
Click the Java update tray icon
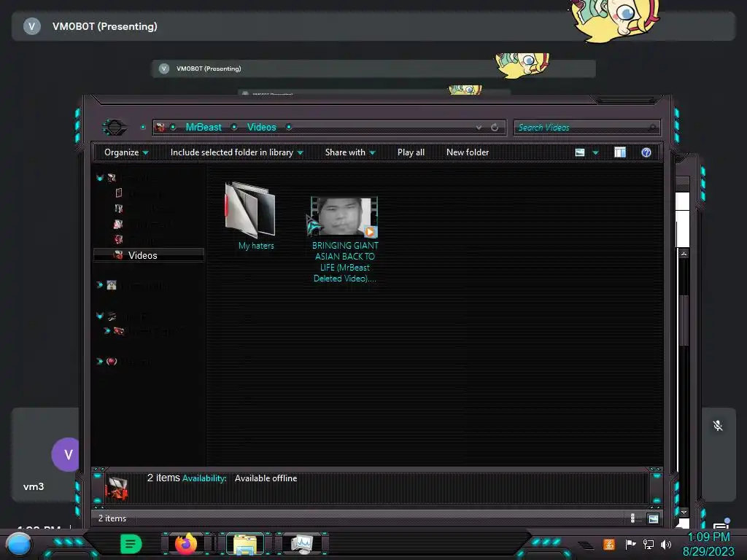point(609,544)
